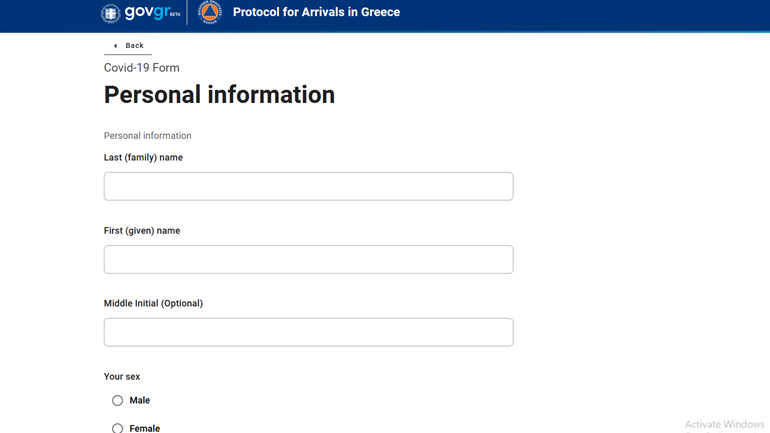The image size is (770, 433).
Task: Click the large Personal information heading
Action: click(x=219, y=95)
